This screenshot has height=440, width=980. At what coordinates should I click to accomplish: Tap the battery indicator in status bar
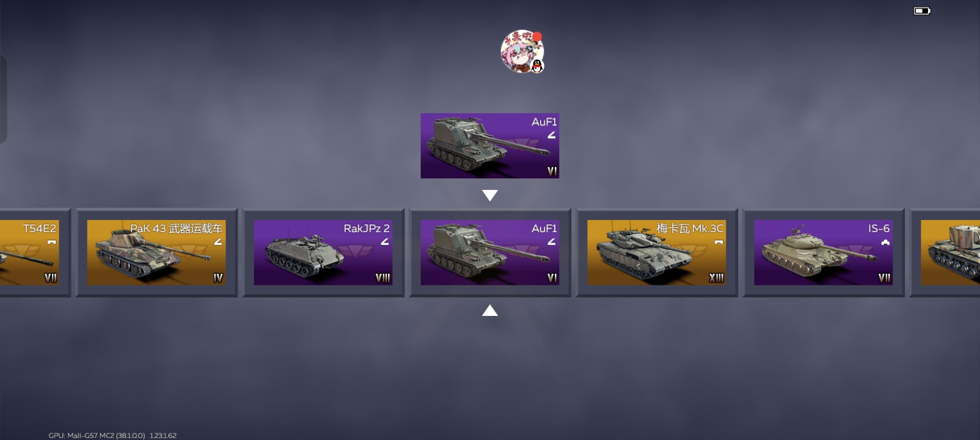(x=922, y=10)
